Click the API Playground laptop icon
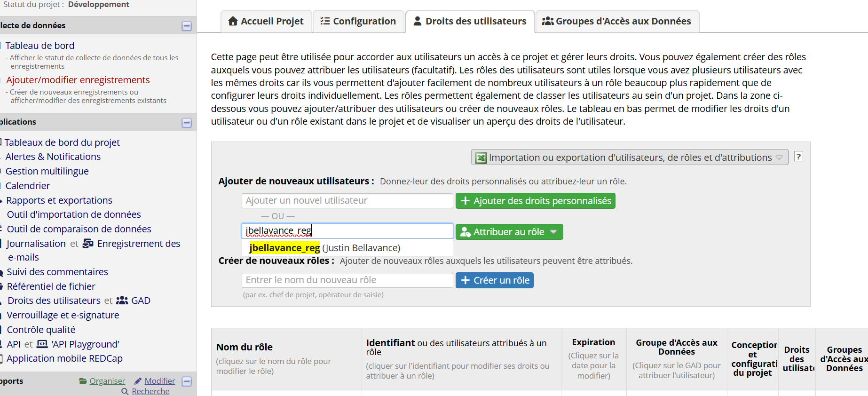The image size is (868, 396). (x=42, y=344)
